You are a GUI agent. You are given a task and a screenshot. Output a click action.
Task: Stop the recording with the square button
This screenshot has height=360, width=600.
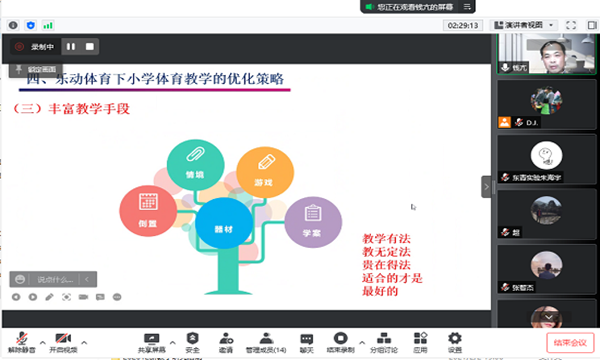90,47
